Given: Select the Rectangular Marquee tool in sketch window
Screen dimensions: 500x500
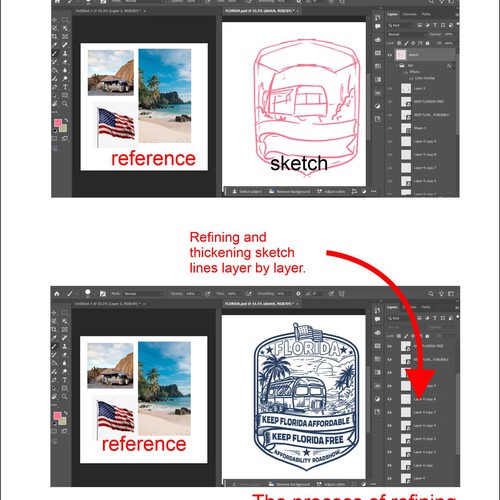Looking at the screenshot, I should (x=65, y=20).
